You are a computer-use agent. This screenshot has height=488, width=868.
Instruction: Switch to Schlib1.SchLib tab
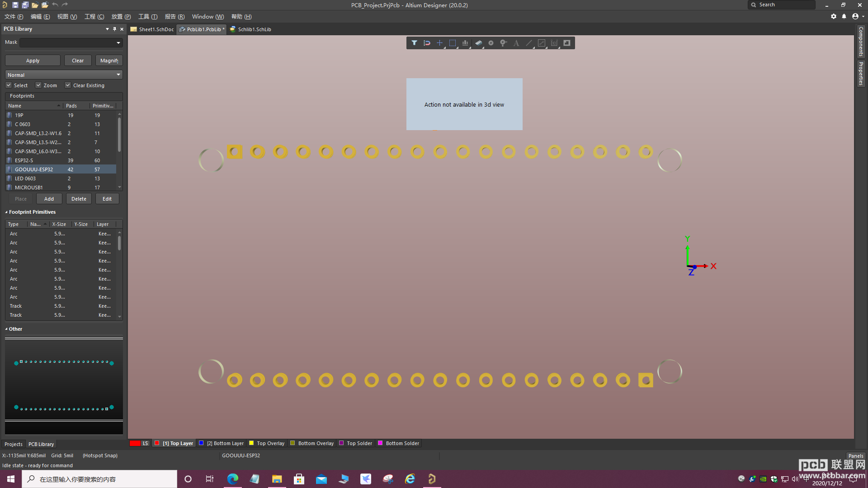tap(251, 29)
